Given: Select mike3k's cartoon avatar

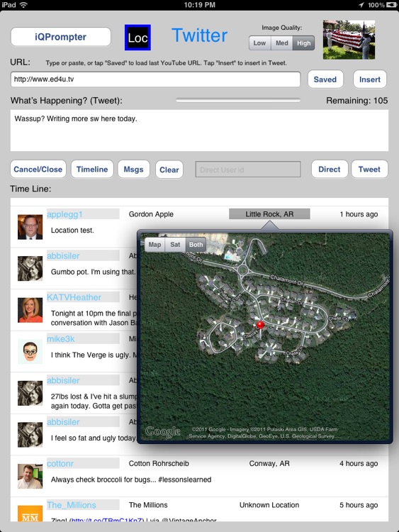Looking at the screenshot, I should (x=30, y=352).
